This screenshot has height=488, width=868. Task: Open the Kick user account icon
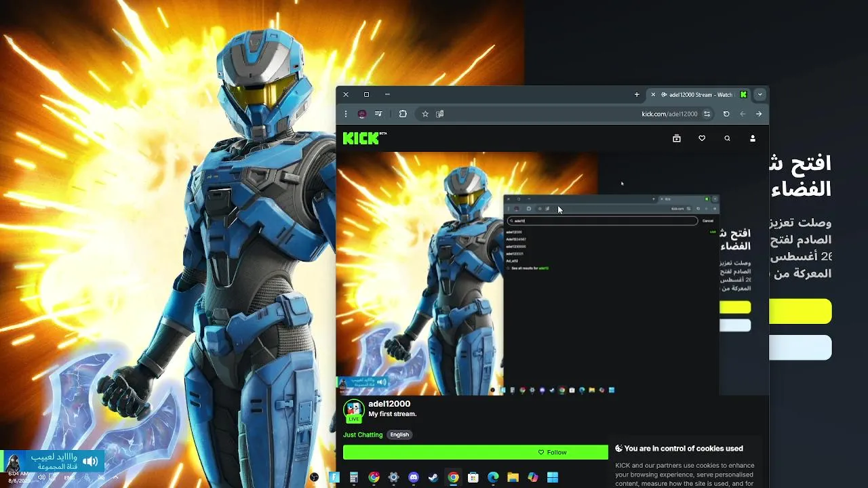753,138
